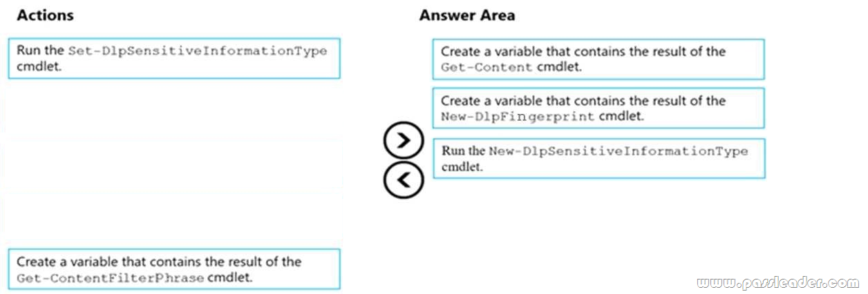Image resolution: width=868 pixels, height=294 pixels.
Task: Click empty space under the last answer step
Action: 598,221
